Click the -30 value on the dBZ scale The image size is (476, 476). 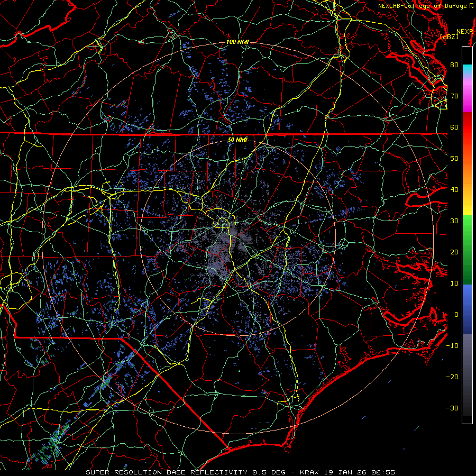[452, 408]
